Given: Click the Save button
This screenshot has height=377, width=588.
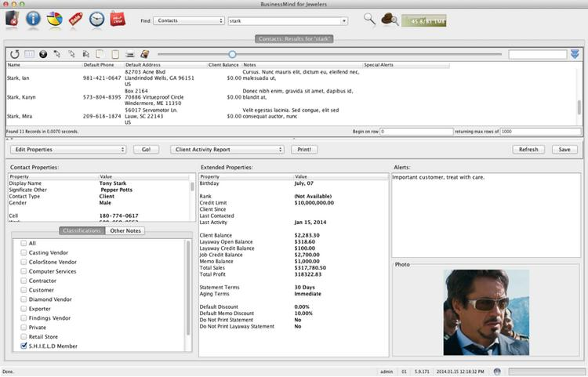Looking at the screenshot, I should tap(564, 150).
